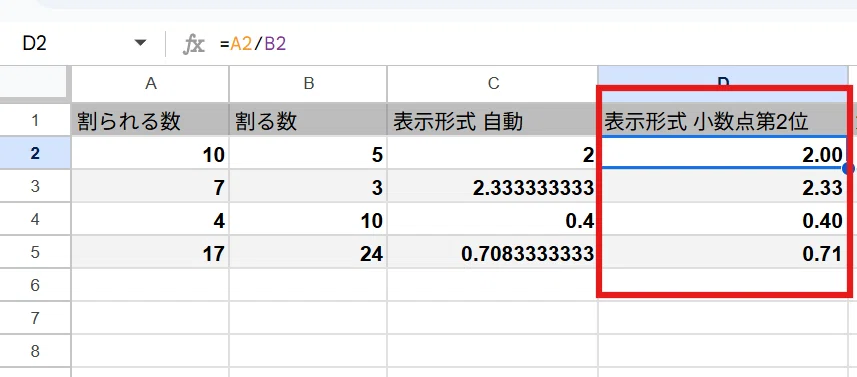
Task: Click the formula bar showing =A2/B2
Action: coord(536,44)
